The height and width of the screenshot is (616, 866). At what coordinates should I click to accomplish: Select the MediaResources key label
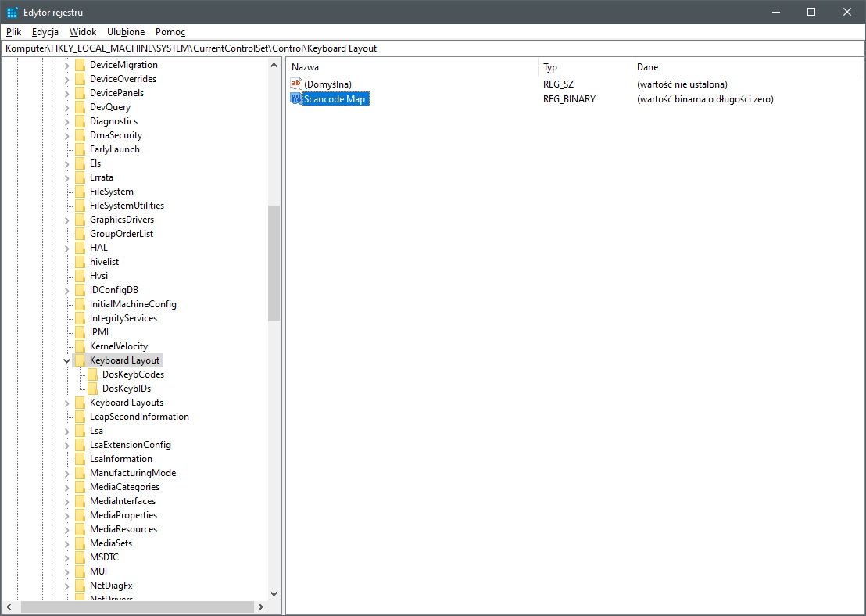pyautogui.click(x=123, y=529)
